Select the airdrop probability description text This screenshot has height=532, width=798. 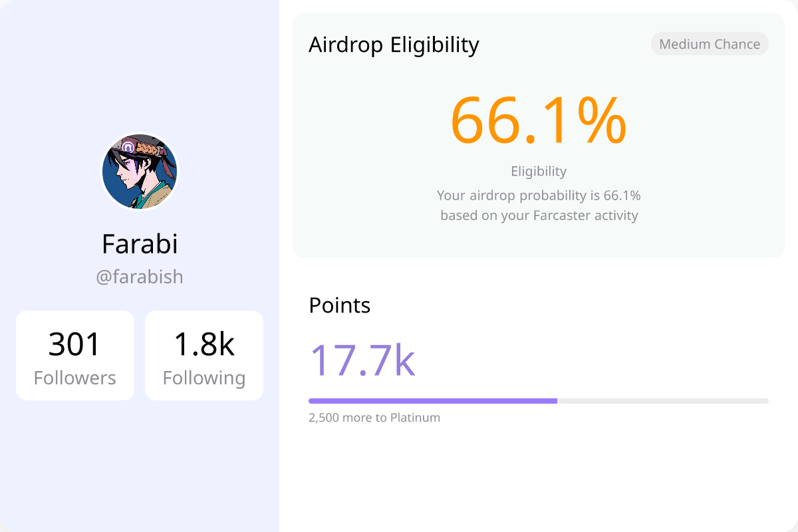539,196
